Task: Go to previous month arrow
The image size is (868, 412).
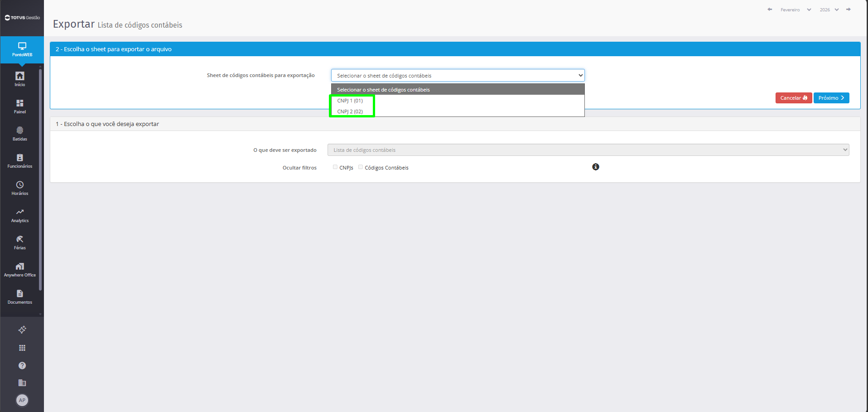Action: coord(770,10)
